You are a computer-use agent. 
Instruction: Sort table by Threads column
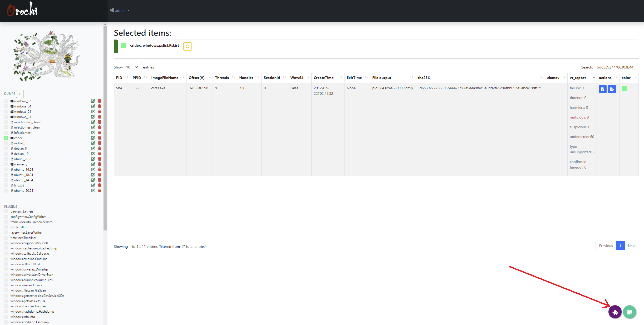(225, 78)
